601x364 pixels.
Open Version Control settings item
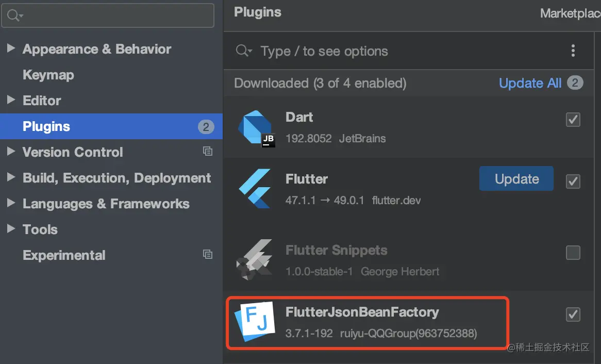pyautogui.click(x=73, y=152)
